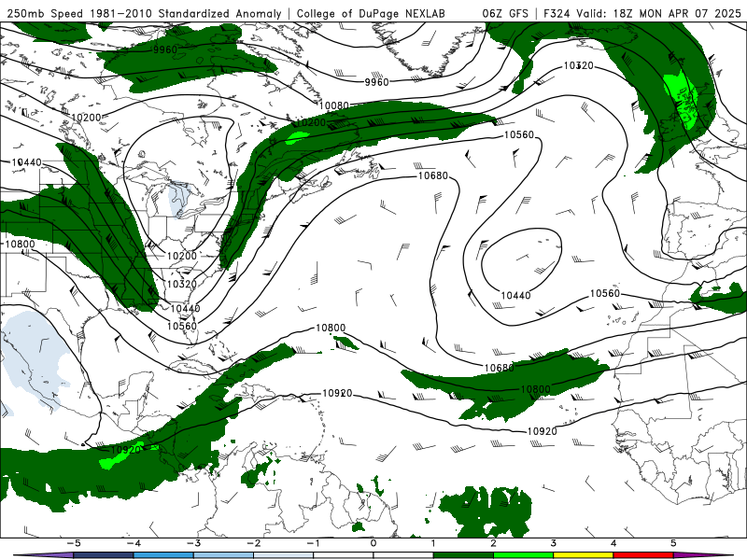Click the 9960 label inside the Canadian green area
This screenshot has height=560, width=747.
(165, 49)
